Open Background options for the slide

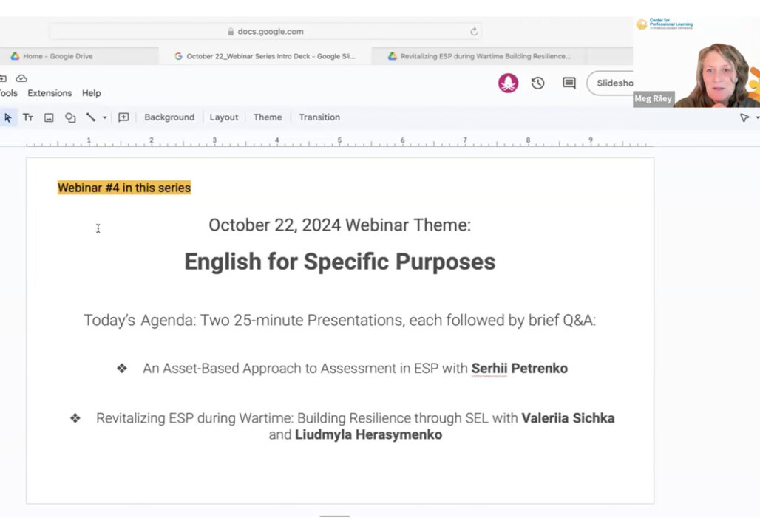(x=169, y=117)
